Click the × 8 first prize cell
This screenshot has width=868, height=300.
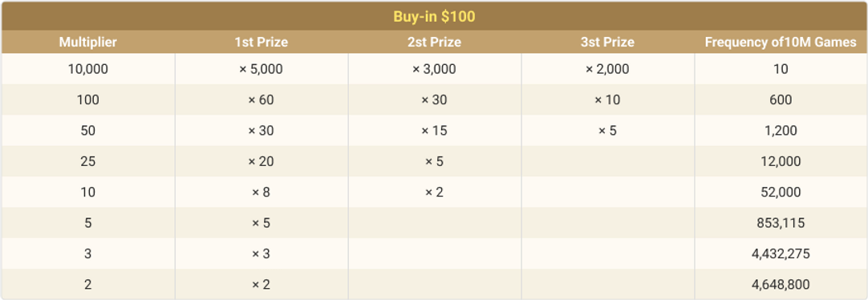coord(262,193)
